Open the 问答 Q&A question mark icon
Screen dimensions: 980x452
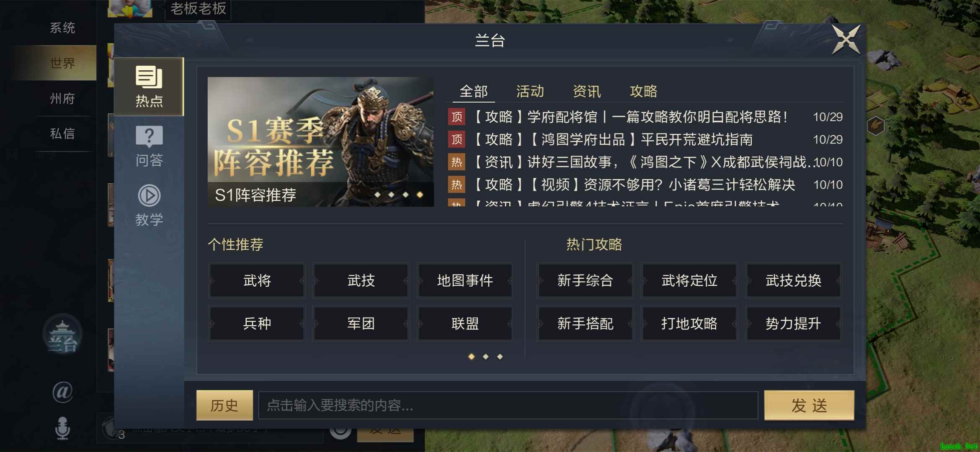[149, 146]
